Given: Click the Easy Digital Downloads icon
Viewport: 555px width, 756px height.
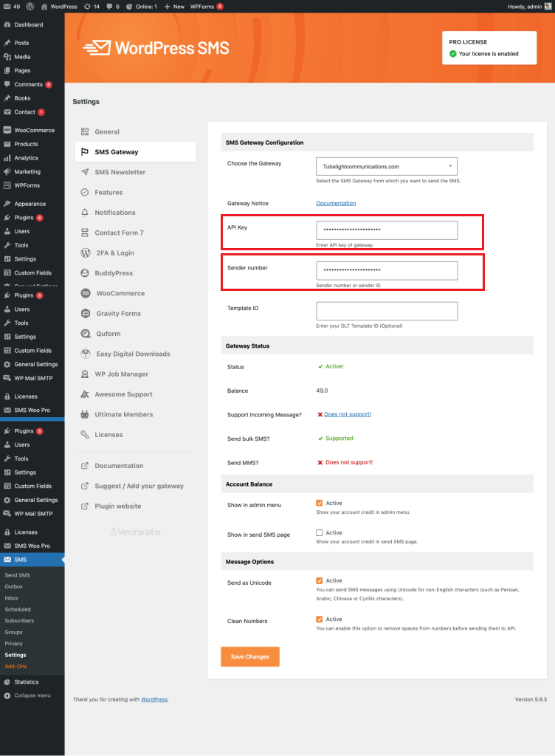Looking at the screenshot, I should point(86,354).
